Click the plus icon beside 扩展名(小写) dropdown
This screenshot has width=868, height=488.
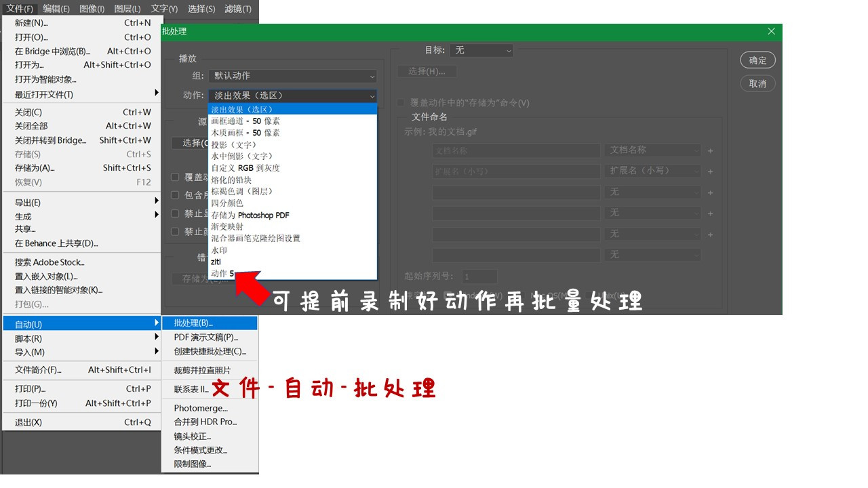tap(711, 171)
